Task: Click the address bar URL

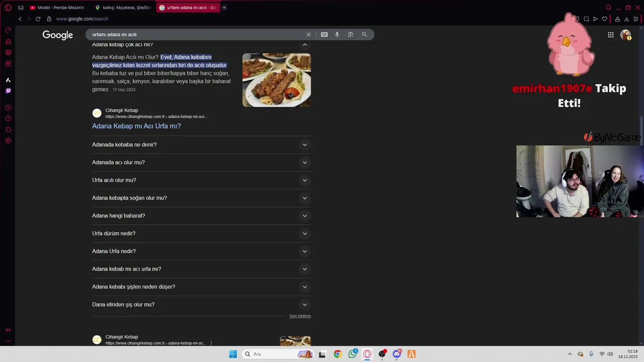Action: 82,19
